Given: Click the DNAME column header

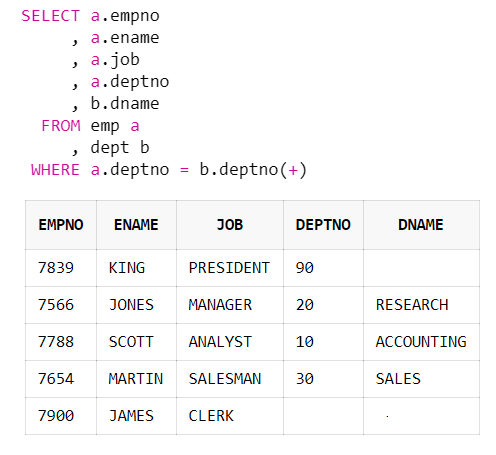Looking at the screenshot, I should [421, 225].
